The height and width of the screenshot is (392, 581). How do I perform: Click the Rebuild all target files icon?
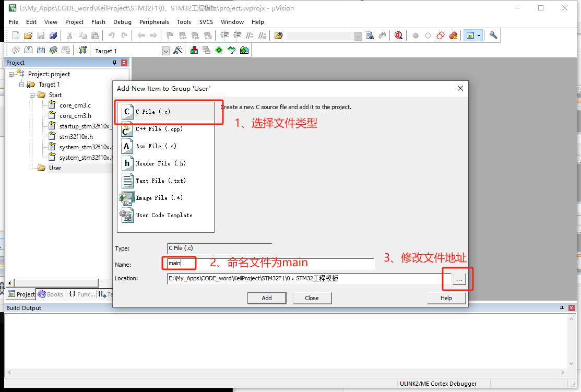coord(41,50)
